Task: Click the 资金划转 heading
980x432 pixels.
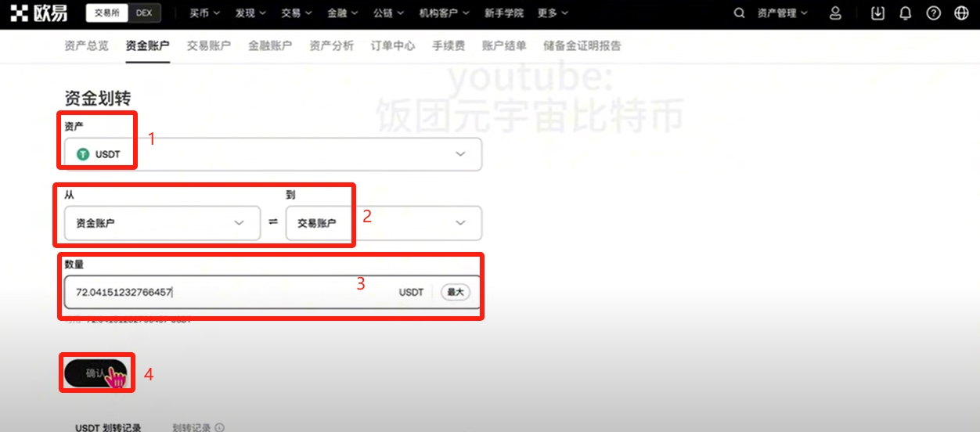Action: tap(97, 98)
